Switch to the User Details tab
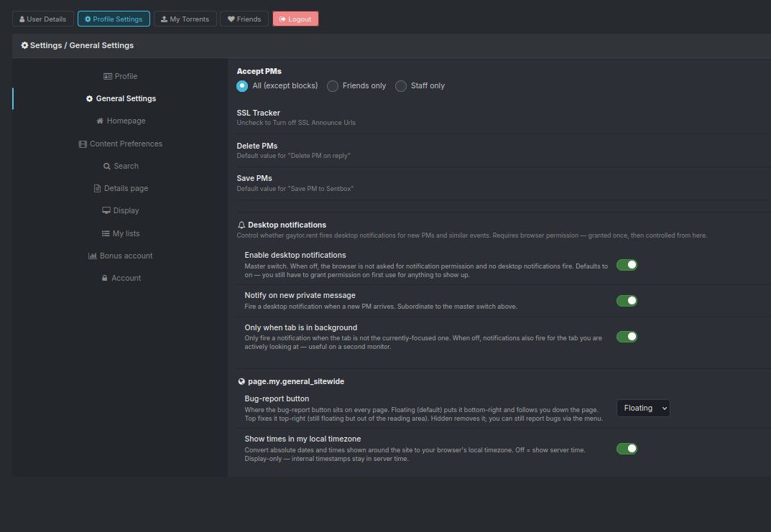Viewport: 771px width, 532px height. (43, 19)
